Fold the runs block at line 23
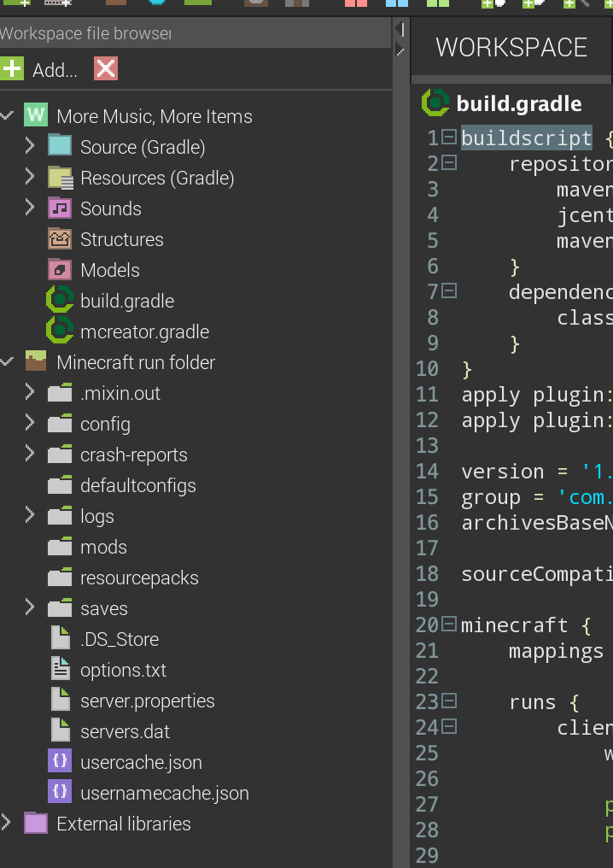613x868 pixels. pyautogui.click(x=449, y=701)
